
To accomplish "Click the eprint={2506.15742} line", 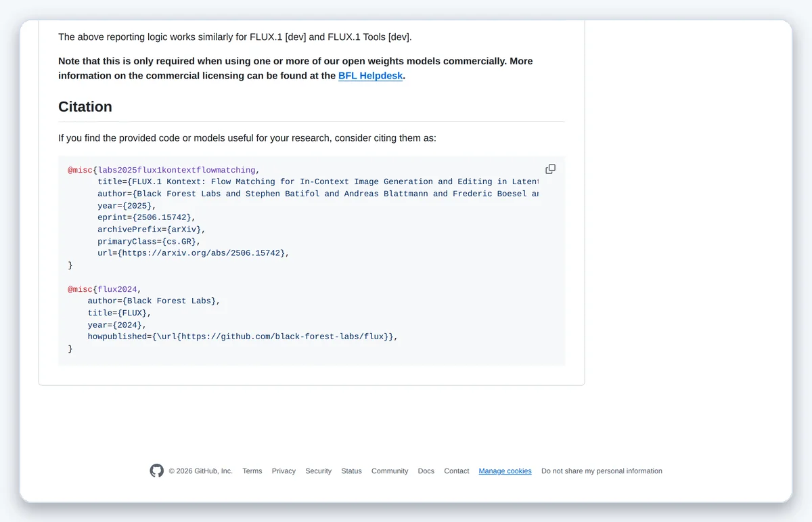I will point(146,217).
